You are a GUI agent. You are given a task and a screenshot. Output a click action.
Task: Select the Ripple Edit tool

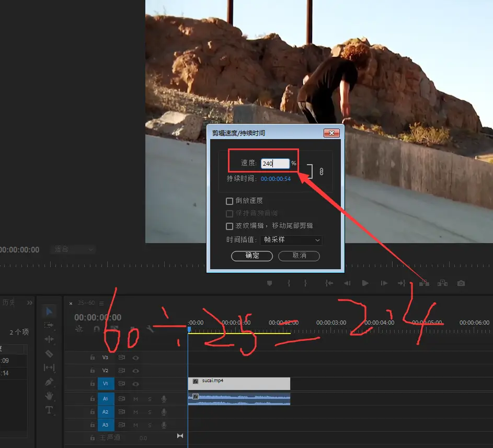click(49, 339)
